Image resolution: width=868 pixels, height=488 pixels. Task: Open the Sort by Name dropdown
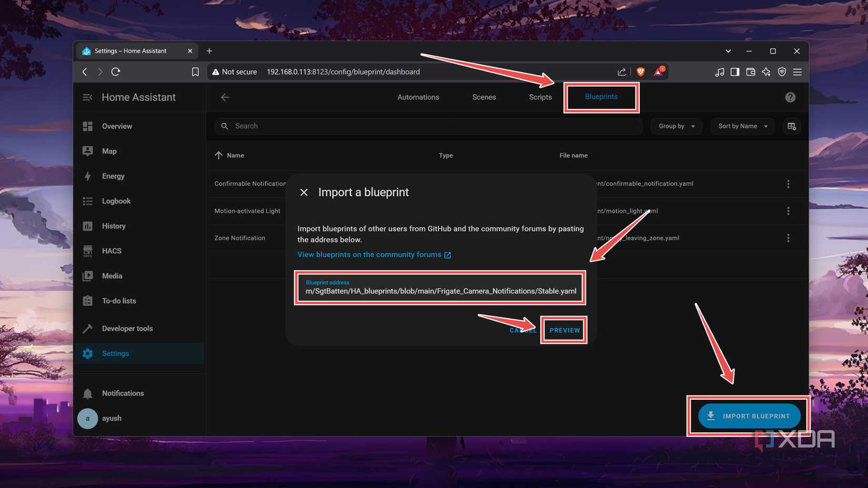[x=742, y=126]
